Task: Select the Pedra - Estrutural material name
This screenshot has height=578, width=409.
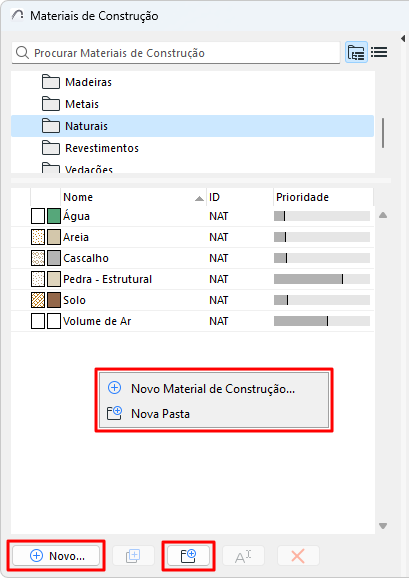Action: tap(107, 279)
